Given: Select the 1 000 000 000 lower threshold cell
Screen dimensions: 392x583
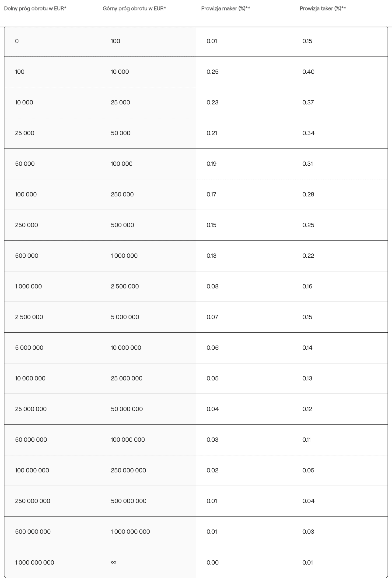Looking at the screenshot, I should click(35, 562).
